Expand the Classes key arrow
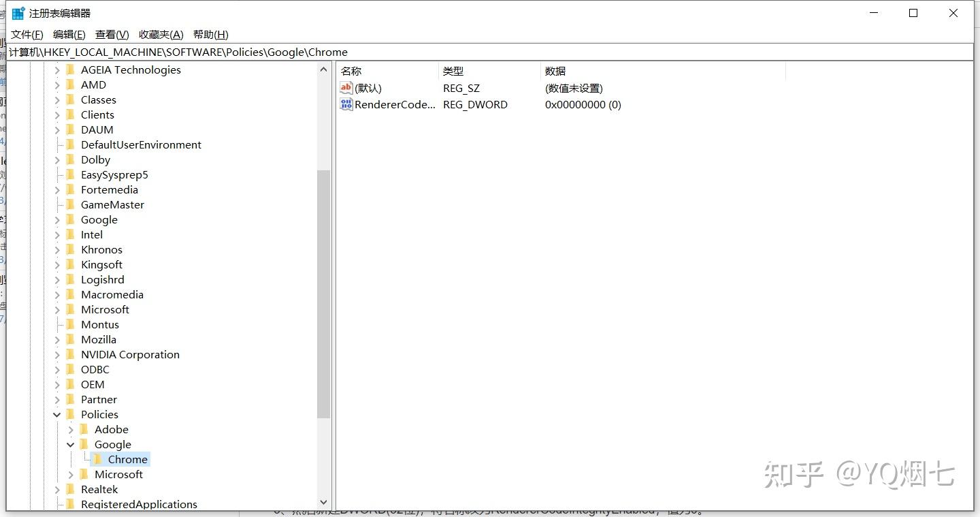This screenshot has width=980, height=517. coord(57,100)
